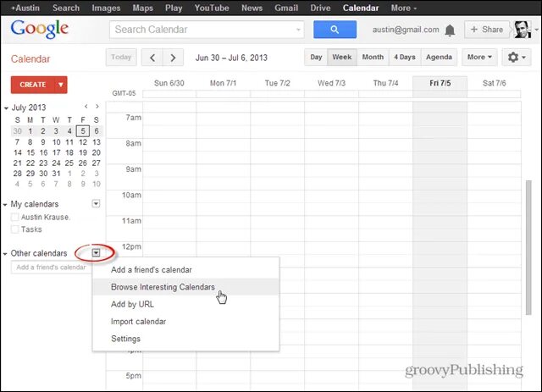
Task: Collapse the July 2013 mini calendar
Action: 6,108
